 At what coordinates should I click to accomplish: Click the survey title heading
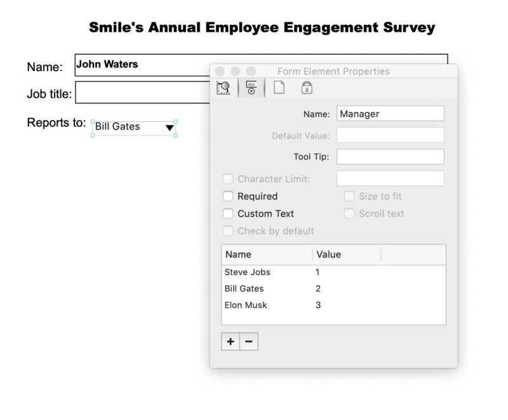point(262,27)
